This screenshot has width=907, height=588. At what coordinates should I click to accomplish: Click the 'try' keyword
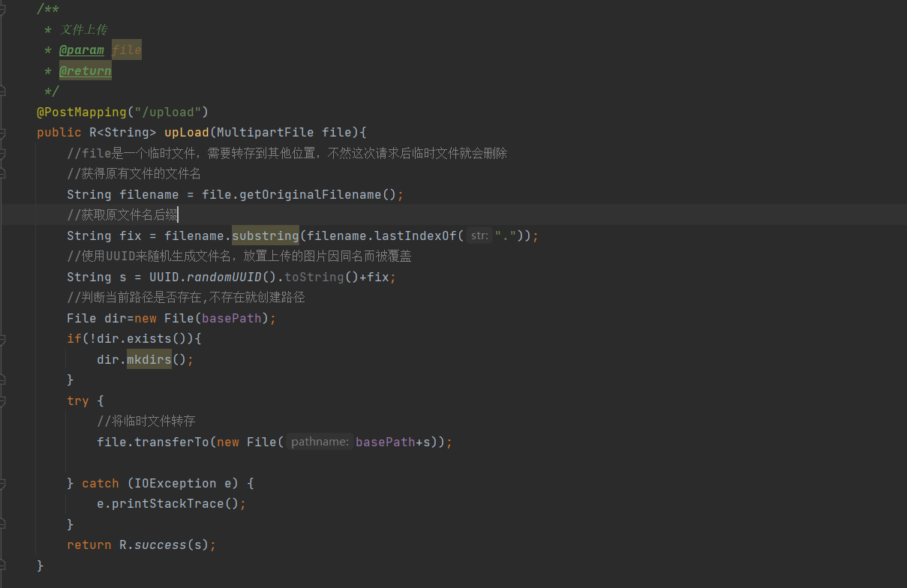[x=78, y=400]
